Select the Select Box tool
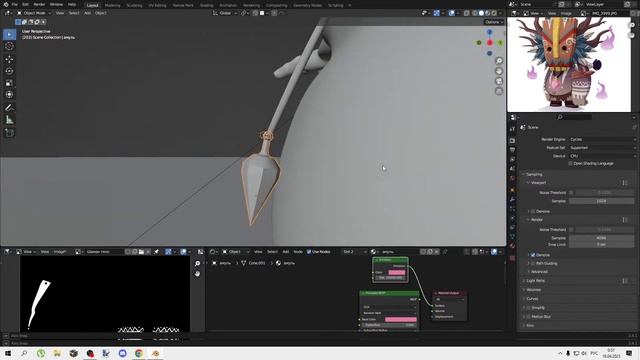Screen dimensions: 640x360 pyautogui.click(x=9, y=35)
